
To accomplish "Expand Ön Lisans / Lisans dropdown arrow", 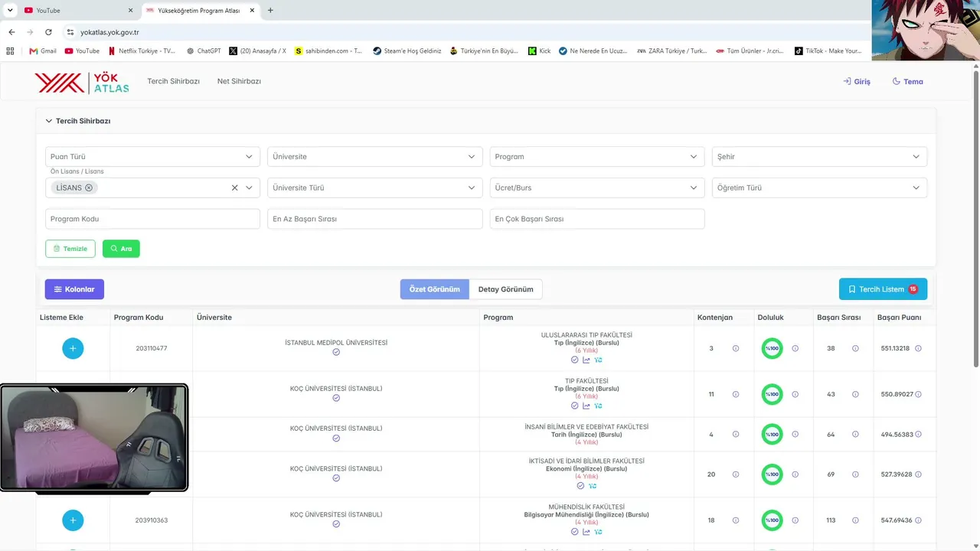I will point(249,187).
